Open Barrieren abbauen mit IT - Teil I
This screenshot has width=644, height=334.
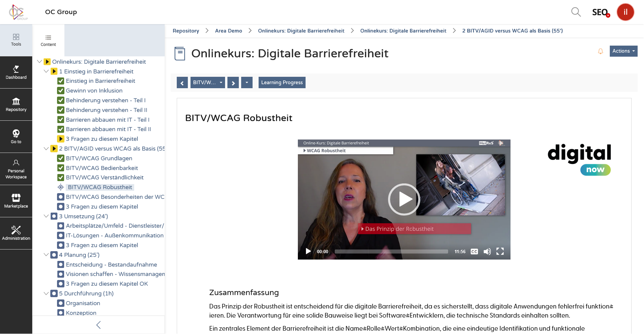click(x=108, y=120)
